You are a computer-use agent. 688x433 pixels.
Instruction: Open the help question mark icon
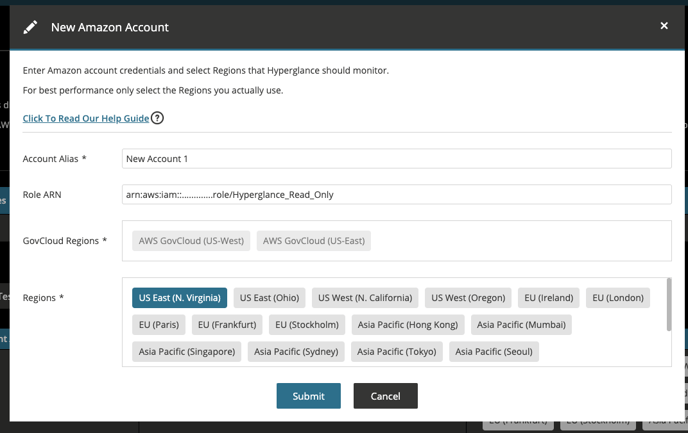(157, 118)
